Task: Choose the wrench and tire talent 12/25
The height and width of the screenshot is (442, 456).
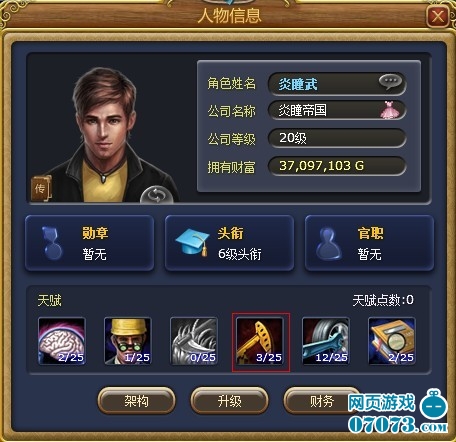Action: [x=326, y=341]
